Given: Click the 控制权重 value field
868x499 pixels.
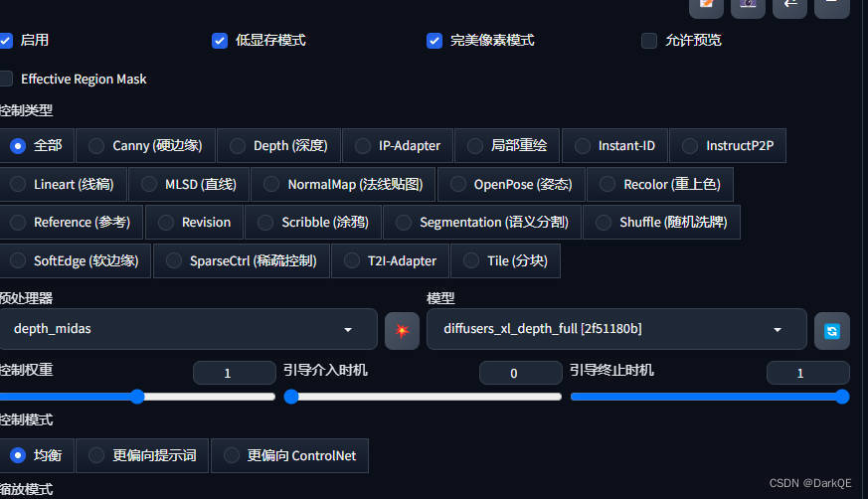Looking at the screenshot, I should pyautogui.click(x=235, y=373).
